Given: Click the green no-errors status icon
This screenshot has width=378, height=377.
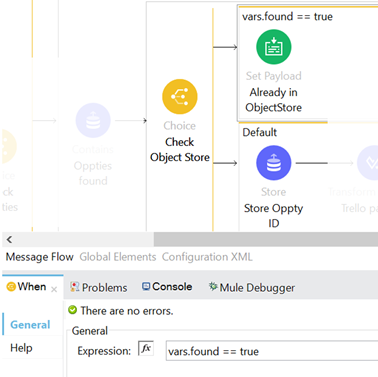Looking at the screenshot, I should coord(72,310).
